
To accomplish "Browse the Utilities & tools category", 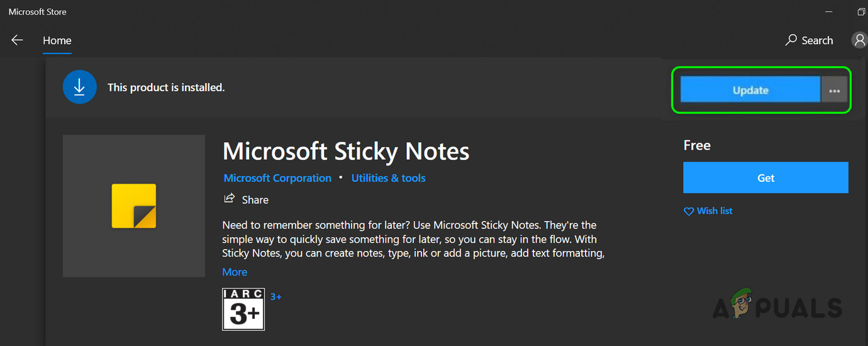I will click(x=388, y=178).
